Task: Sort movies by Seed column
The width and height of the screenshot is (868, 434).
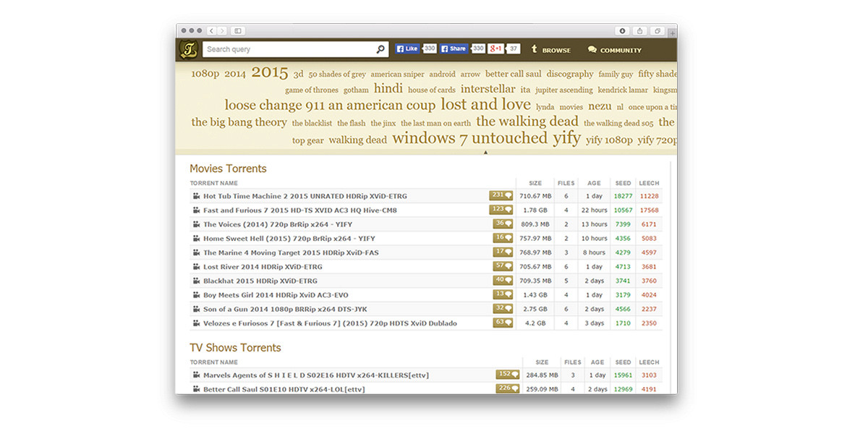Action: [623, 183]
